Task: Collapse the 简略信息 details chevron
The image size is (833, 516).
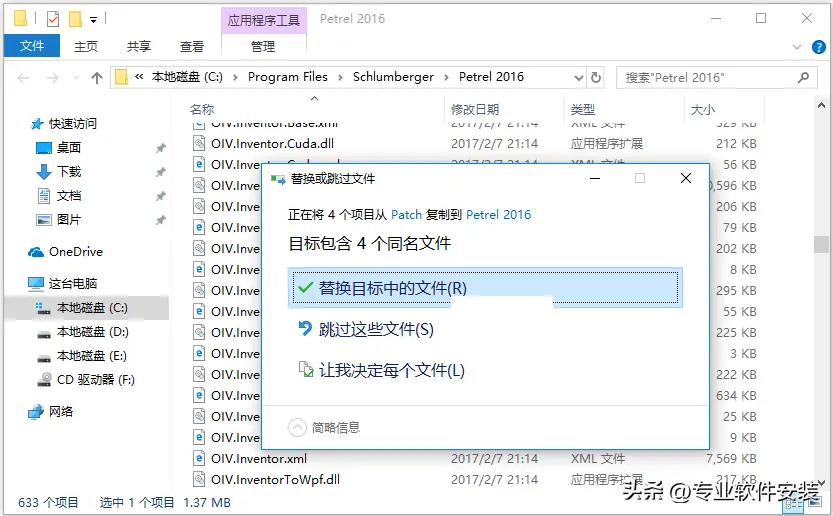Action: (x=297, y=427)
